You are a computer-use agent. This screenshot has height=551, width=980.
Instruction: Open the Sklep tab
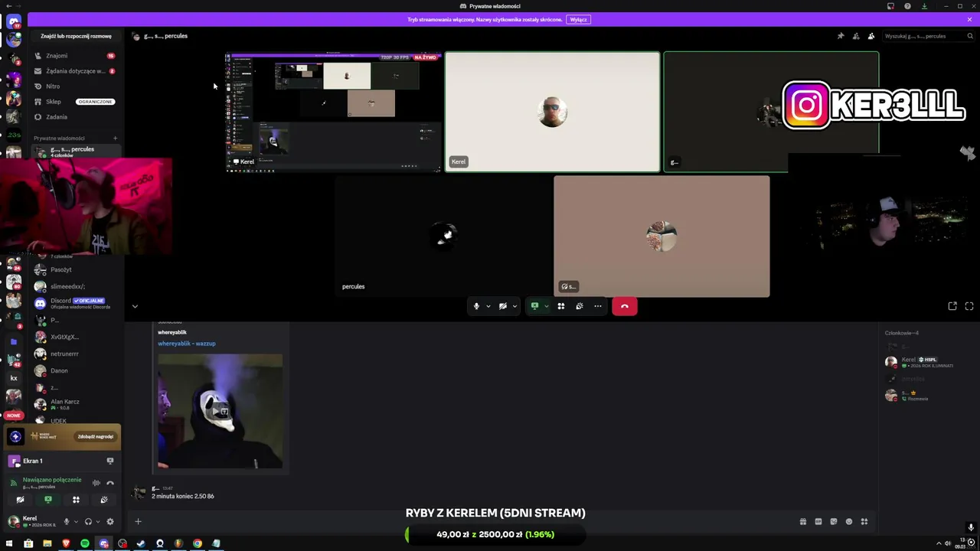pyautogui.click(x=74, y=102)
